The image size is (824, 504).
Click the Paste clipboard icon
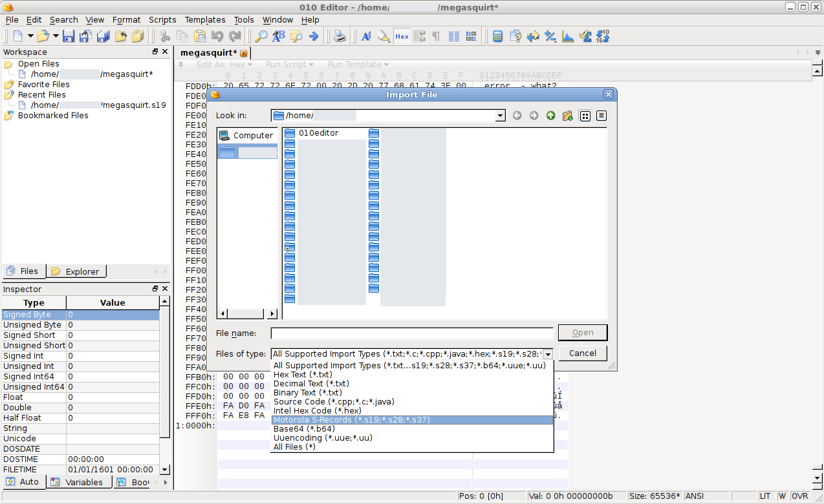(200, 36)
